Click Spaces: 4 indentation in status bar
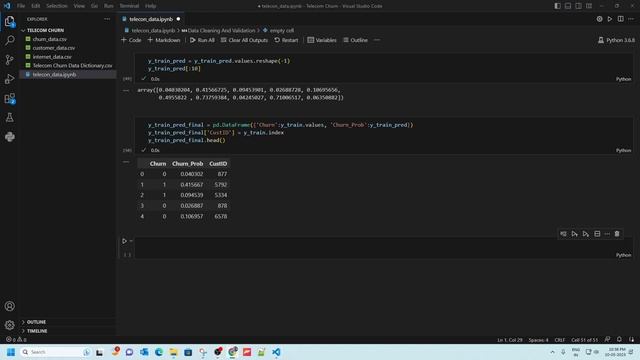This screenshot has height=360, width=640. click(538, 340)
